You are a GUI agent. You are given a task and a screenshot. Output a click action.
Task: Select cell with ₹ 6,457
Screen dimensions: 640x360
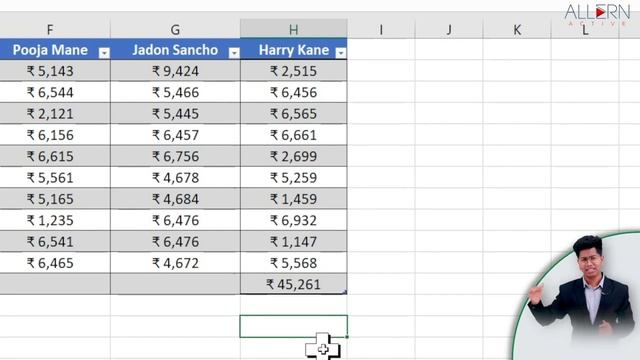coord(175,135)
